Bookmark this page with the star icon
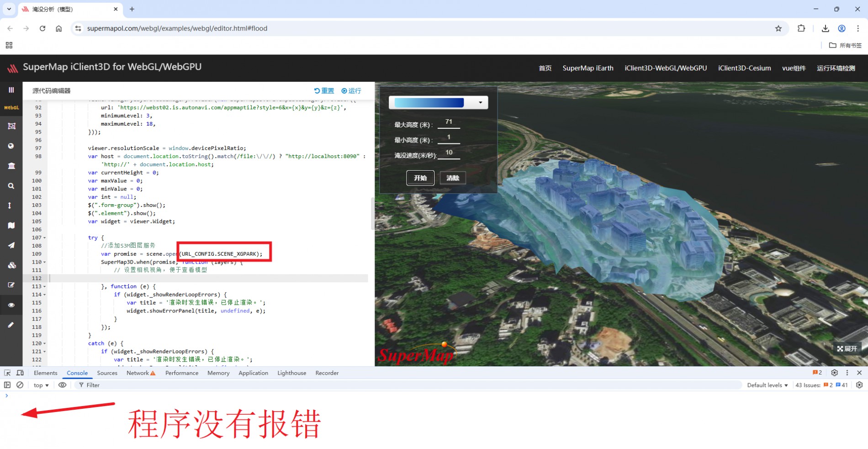 coord(778,28)
